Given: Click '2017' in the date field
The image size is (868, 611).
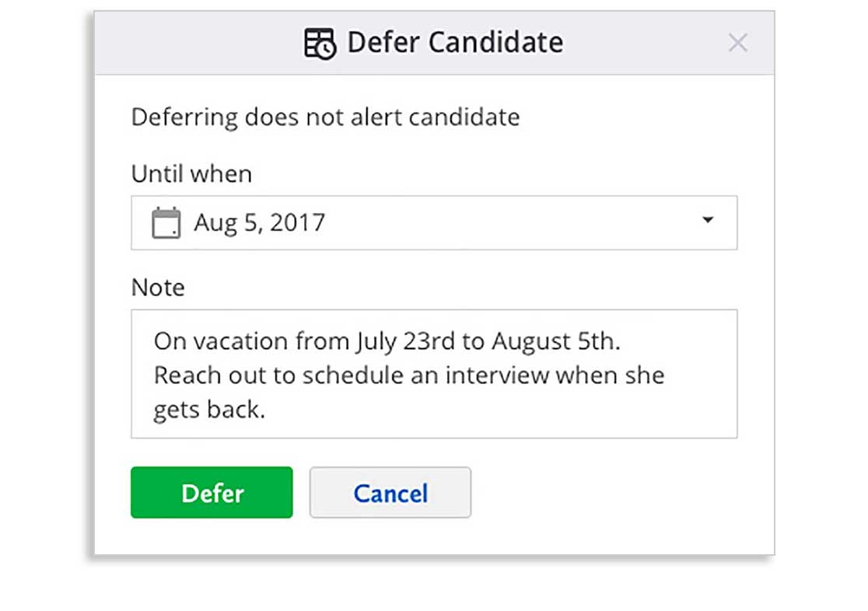Looking at the screenshot, I should [x=298, y=223].
